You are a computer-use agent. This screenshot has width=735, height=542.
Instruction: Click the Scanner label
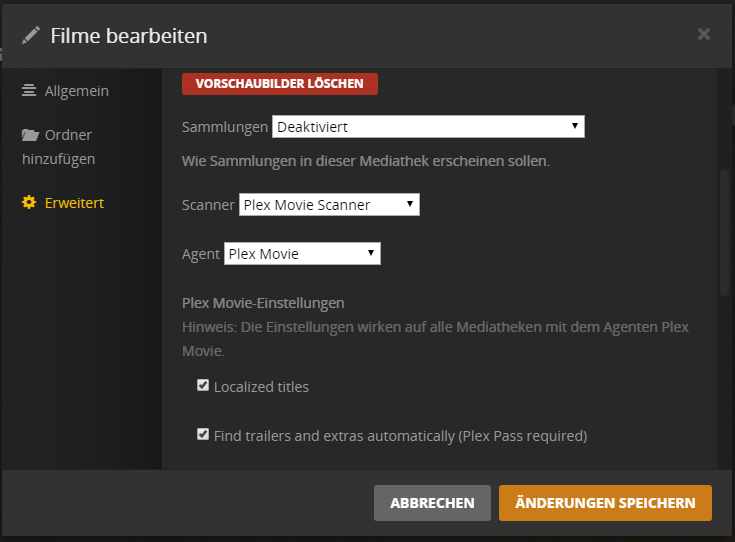click(x=208, y=205)
